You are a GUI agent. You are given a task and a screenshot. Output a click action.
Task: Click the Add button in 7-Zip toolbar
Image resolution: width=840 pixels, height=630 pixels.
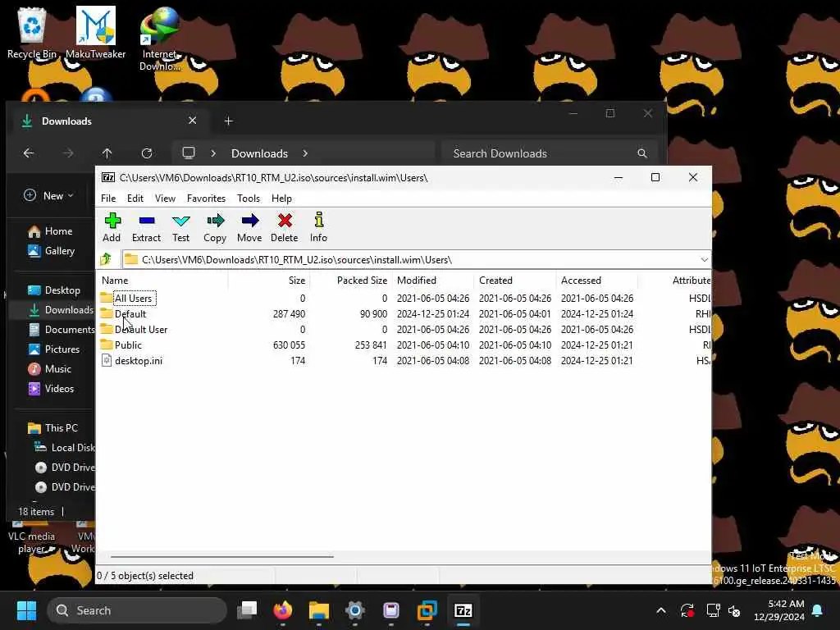tap(112, 227)
